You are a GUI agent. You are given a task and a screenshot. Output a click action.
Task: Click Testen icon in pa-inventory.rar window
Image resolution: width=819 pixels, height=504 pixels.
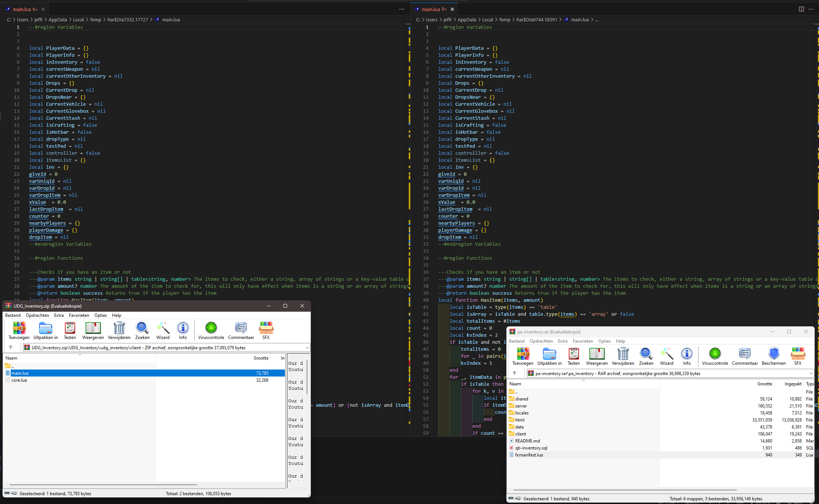[574, 353]
